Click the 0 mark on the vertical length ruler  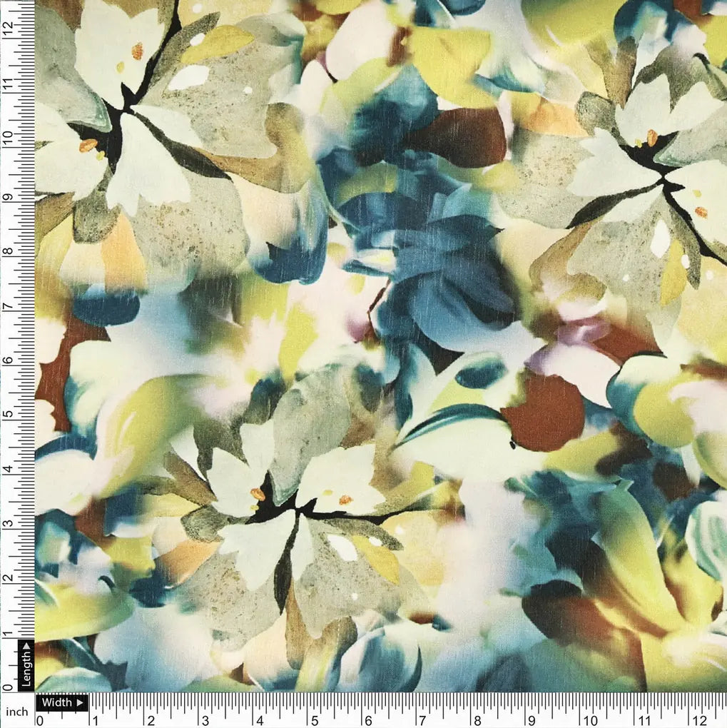click(8, 687)
